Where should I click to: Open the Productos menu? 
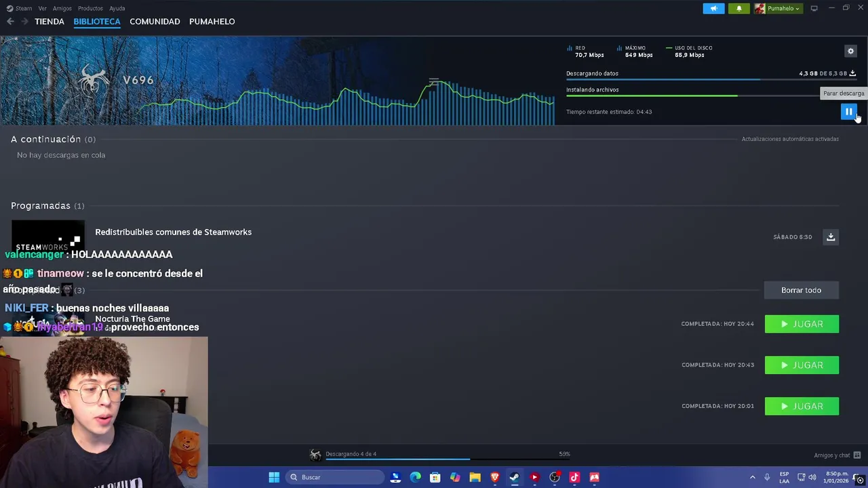click(x=90, y=8)
